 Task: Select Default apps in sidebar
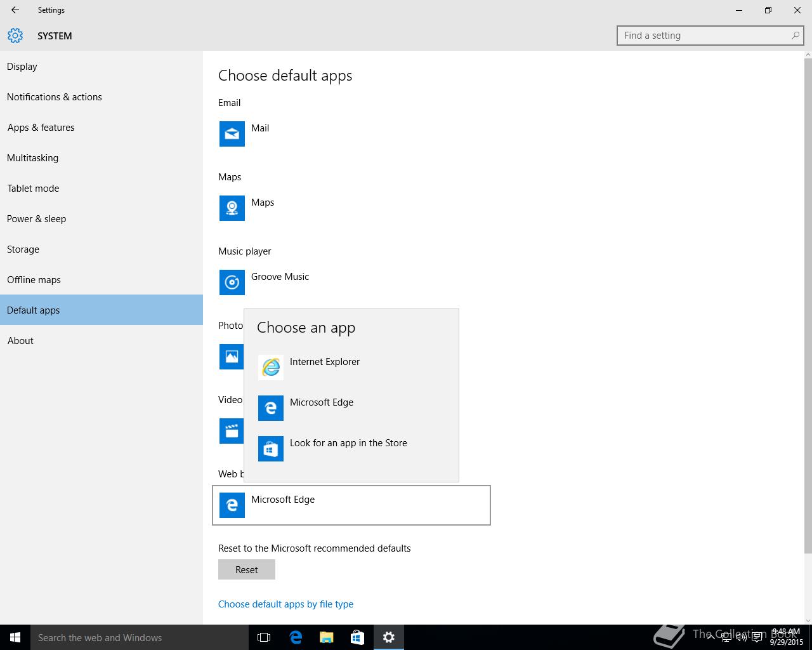pos(101,310)
